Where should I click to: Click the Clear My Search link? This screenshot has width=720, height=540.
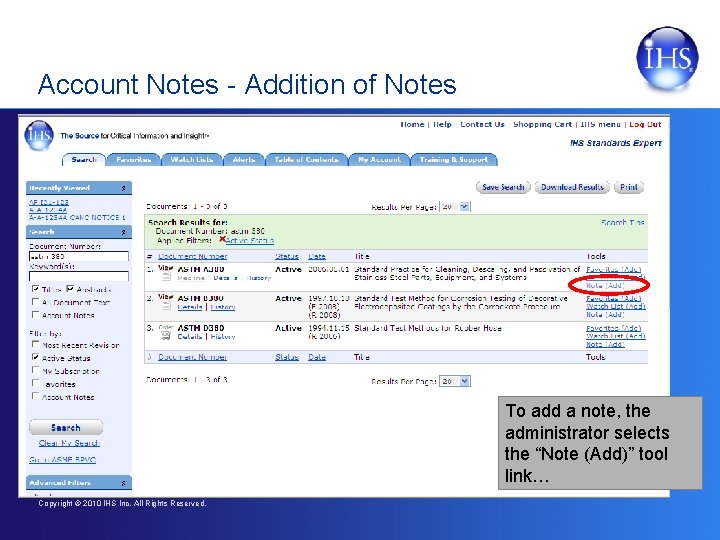click(69, 443)
